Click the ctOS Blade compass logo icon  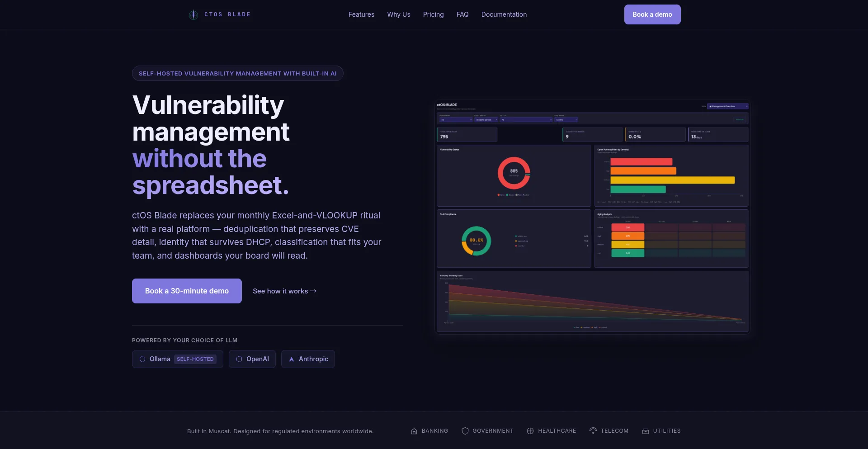click(x=193, y=15)
